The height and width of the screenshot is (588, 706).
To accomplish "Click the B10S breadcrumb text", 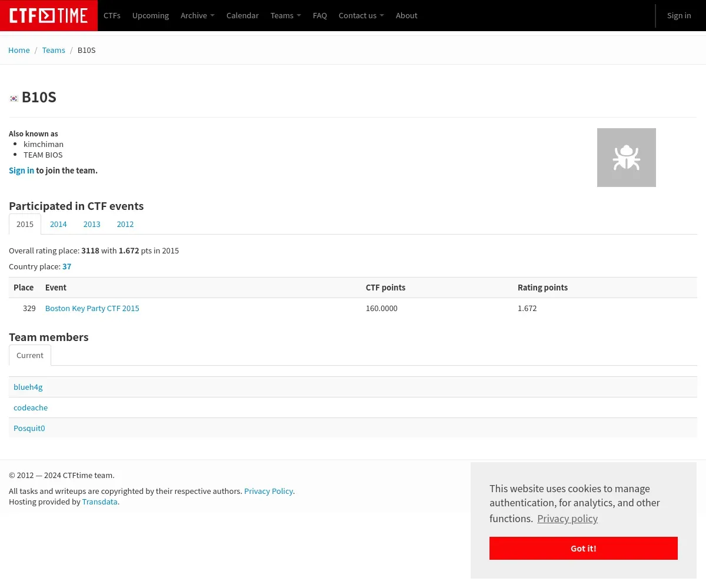I will (86, 50).
